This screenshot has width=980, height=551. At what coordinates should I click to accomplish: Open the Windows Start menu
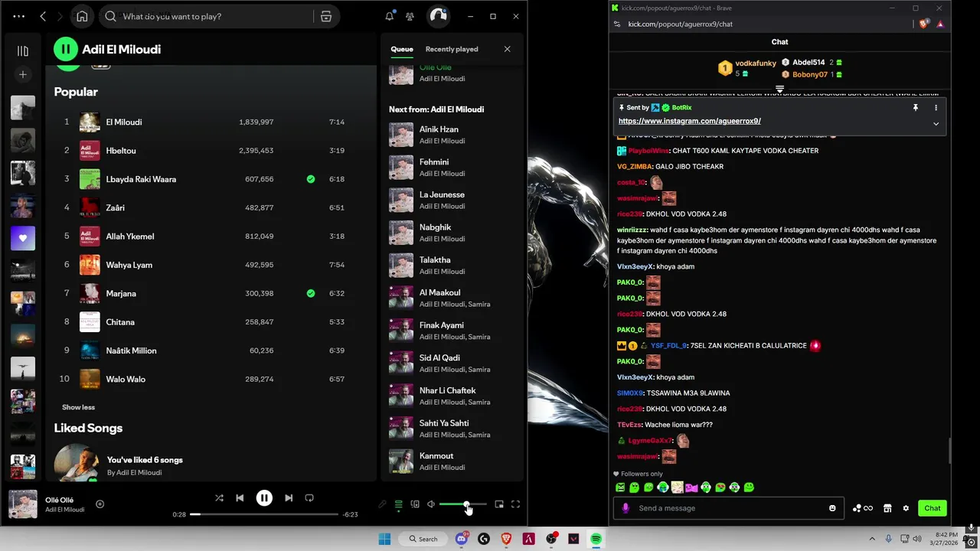(x=384, y=539)
